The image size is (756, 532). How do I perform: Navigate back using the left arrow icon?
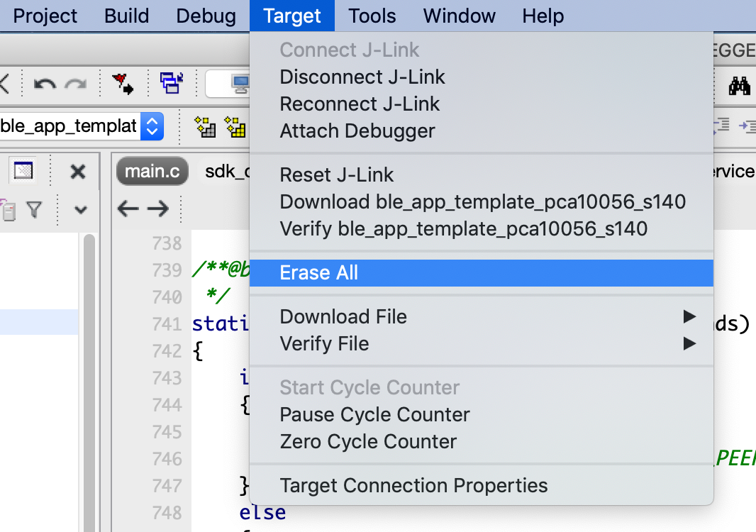coord(128,210)
